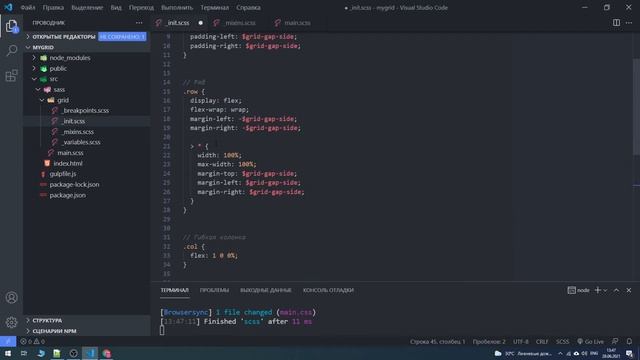This screenshot has height=360, width=640.
Task: Select the ВЫХОДНЫЕ ДАННЫЕ panel tab
Action: pyautogui.click(x=266, y=290)
